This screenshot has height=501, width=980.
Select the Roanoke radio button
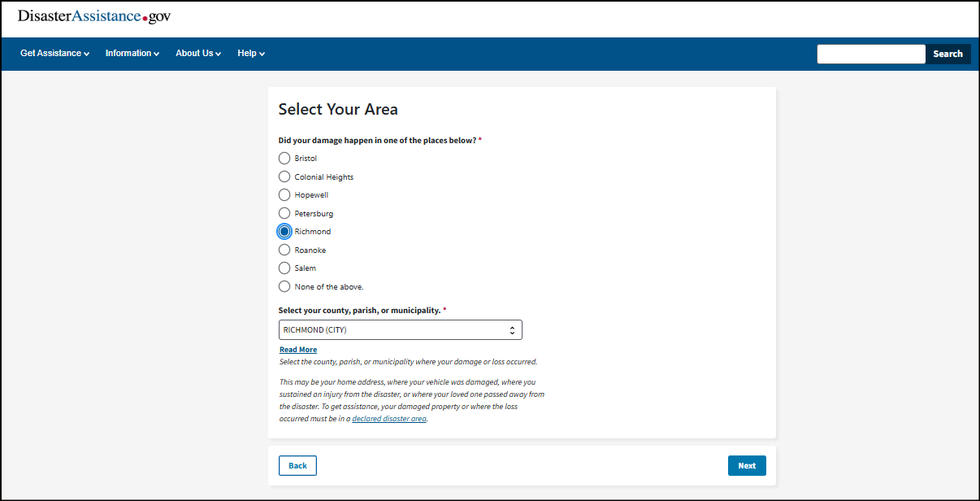point(284,250)
